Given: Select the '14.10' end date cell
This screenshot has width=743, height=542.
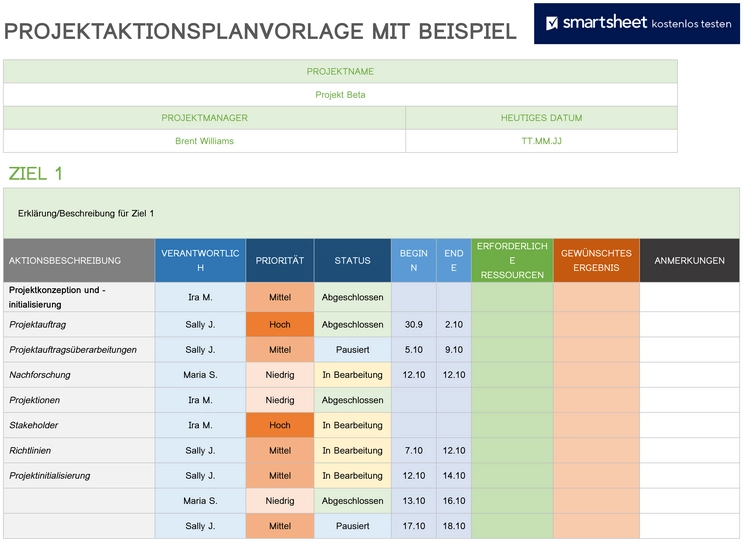Looking at the screenshot, I should [x=453, y=476].
